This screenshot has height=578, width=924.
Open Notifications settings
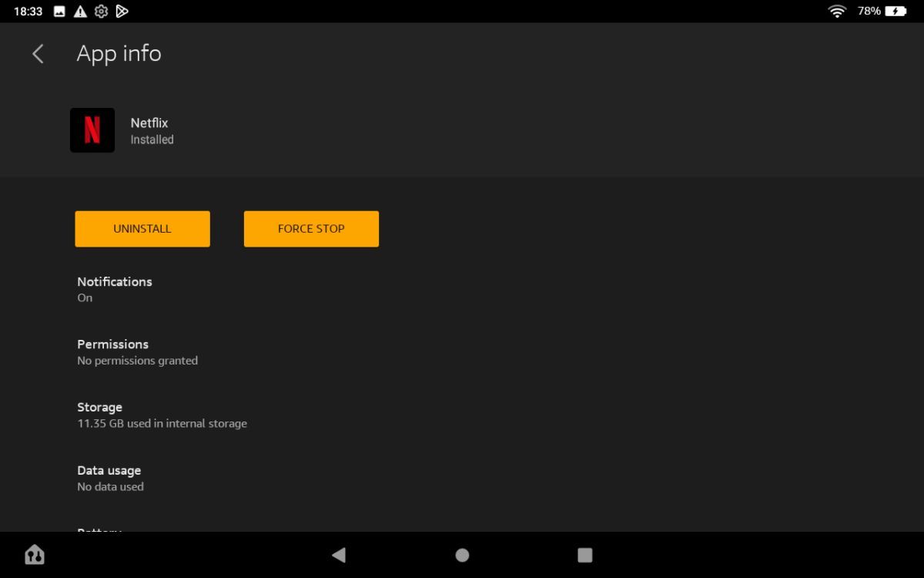tap(462, 289)
